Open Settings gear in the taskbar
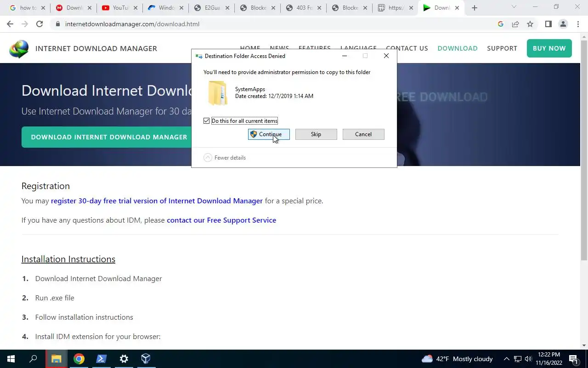The height and width of the screenshot is (368, 588). (124, 359)
